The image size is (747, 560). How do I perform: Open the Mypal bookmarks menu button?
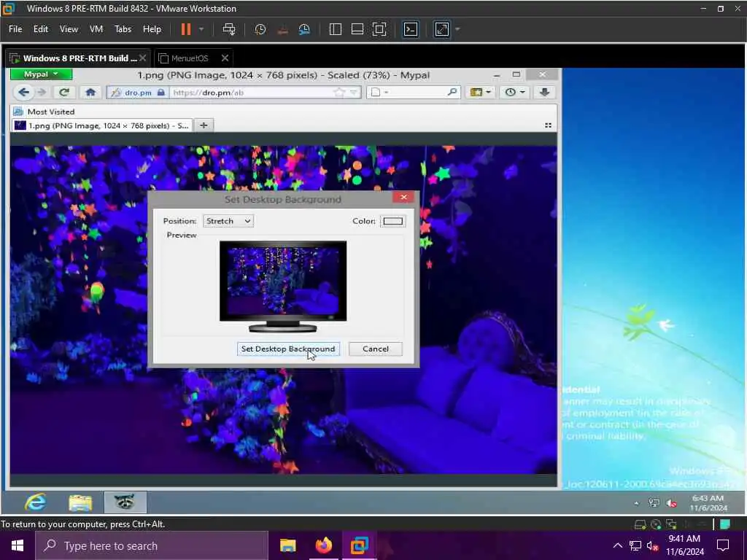(481, 93)
